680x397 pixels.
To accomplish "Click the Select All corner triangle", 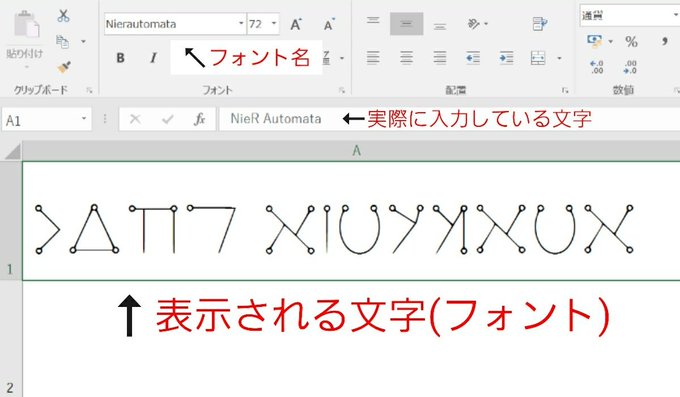I will coord(12,151).
